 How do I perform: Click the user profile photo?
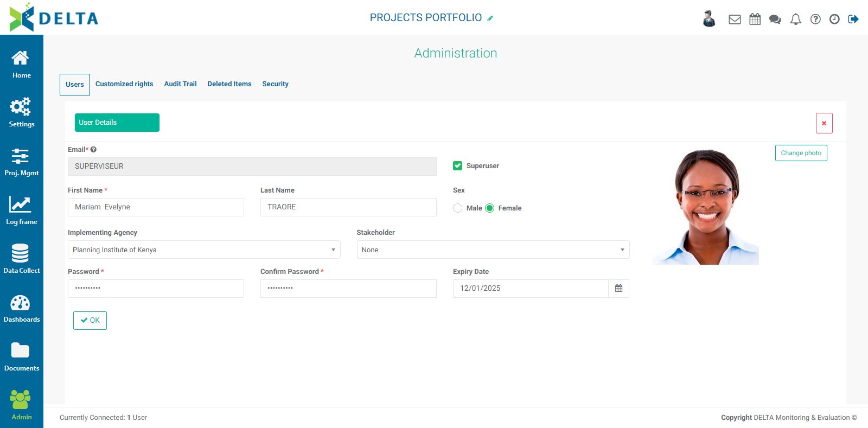706,207
